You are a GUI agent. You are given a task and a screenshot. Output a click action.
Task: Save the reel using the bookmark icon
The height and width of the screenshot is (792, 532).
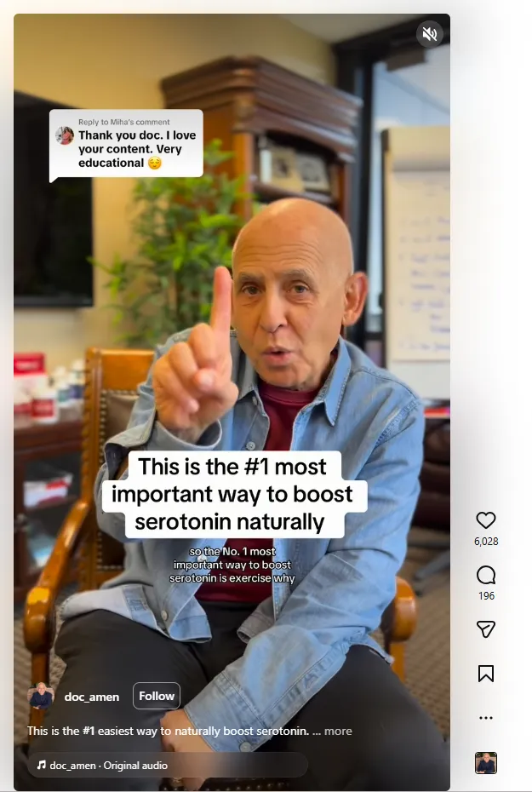point(486,674)
